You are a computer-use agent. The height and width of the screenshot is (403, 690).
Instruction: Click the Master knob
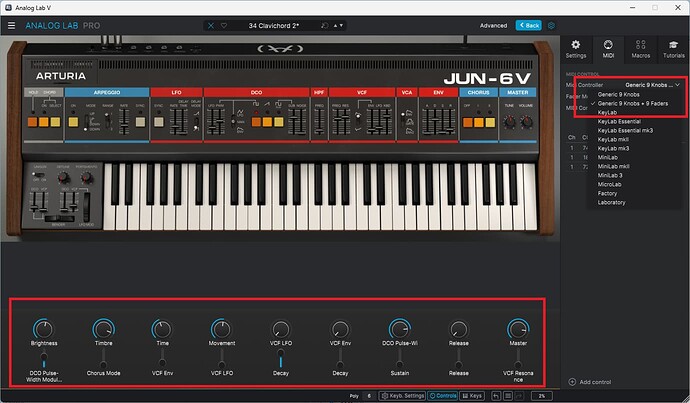point(518,329)
